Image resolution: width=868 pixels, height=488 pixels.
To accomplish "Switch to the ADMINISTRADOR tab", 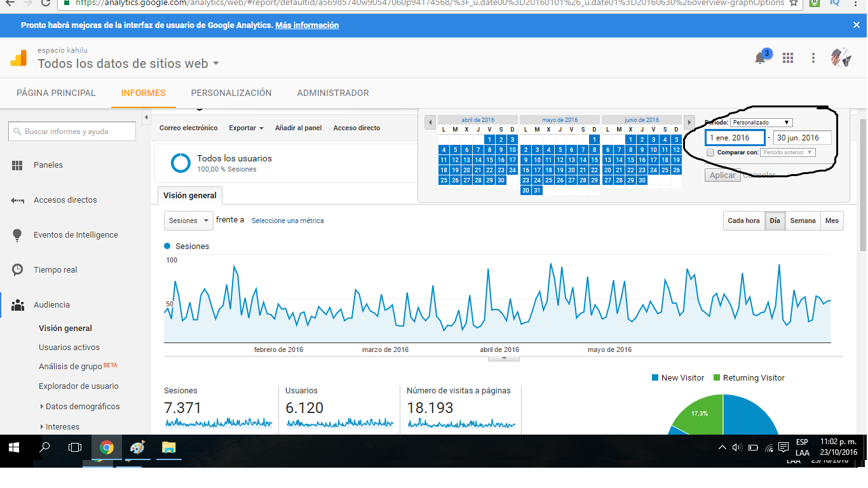I will tap(333, 93).
